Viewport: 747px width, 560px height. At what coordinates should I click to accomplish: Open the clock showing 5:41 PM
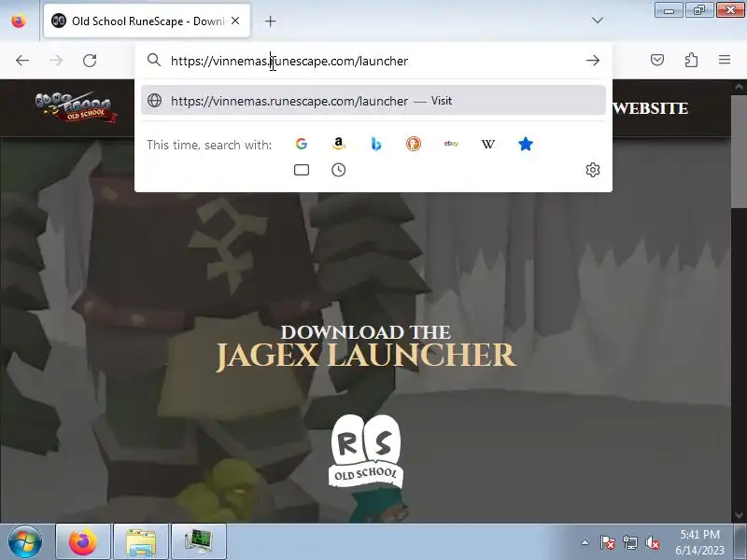[x=699, y=542]
